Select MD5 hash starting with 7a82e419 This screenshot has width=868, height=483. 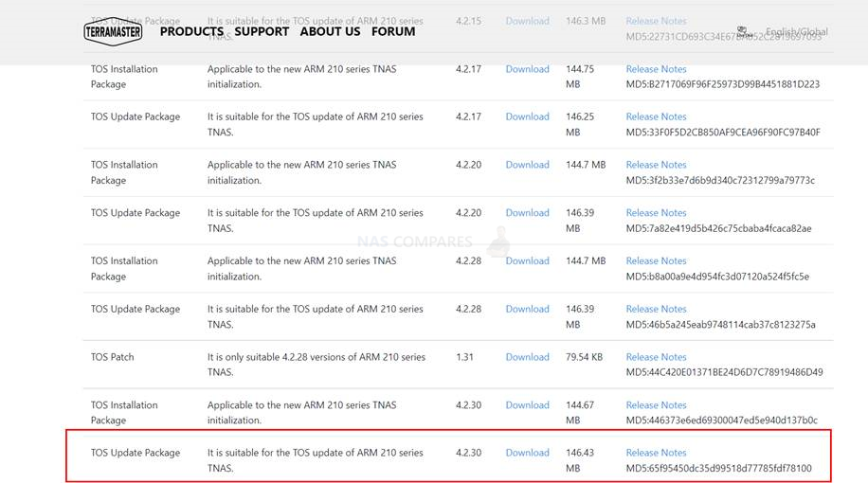click(718, 228)
